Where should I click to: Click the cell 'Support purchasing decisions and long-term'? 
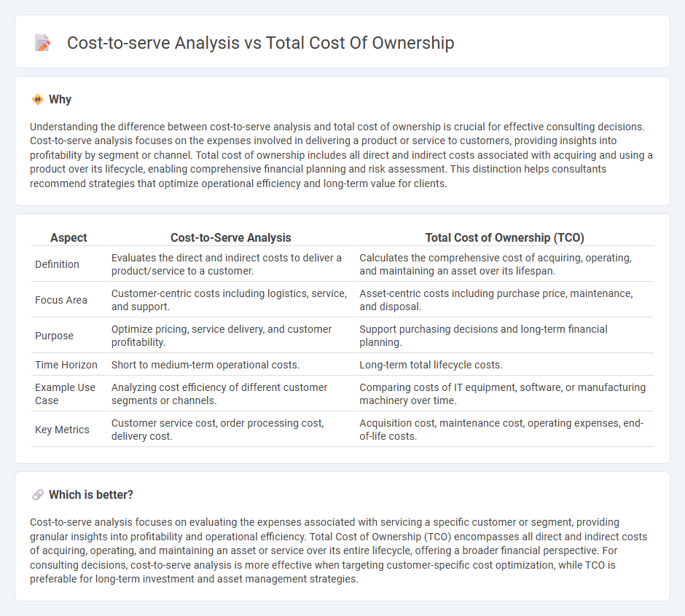tap(504, 336)
